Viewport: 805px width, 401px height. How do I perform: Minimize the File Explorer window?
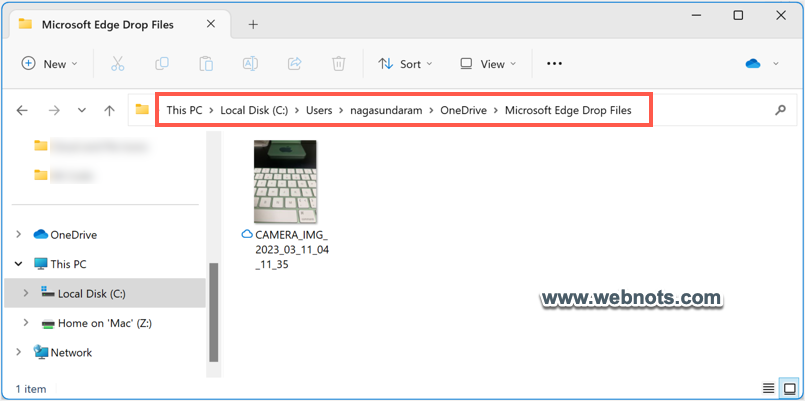click(696, 15)
